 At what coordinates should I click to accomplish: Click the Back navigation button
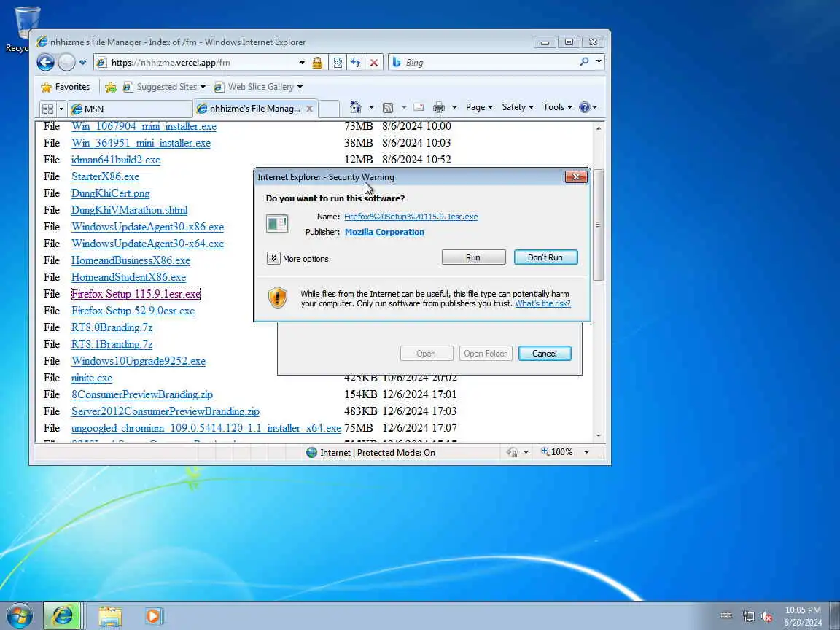[45, 63]
